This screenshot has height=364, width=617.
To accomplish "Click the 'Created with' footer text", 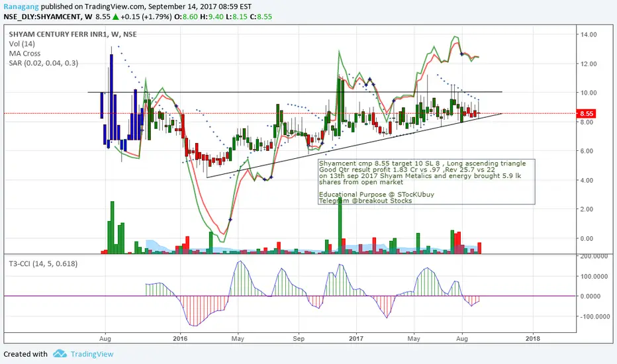I will tap(26, 354).
